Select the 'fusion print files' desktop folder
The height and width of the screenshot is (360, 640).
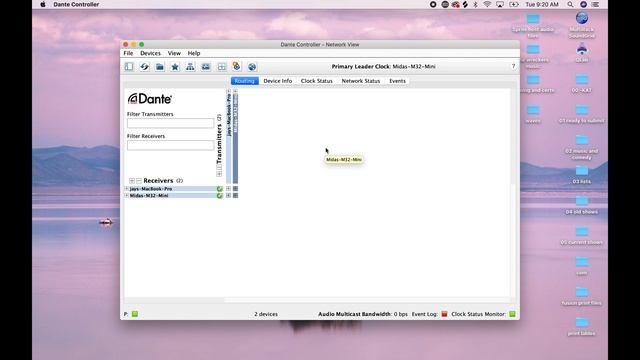(582, 296)
